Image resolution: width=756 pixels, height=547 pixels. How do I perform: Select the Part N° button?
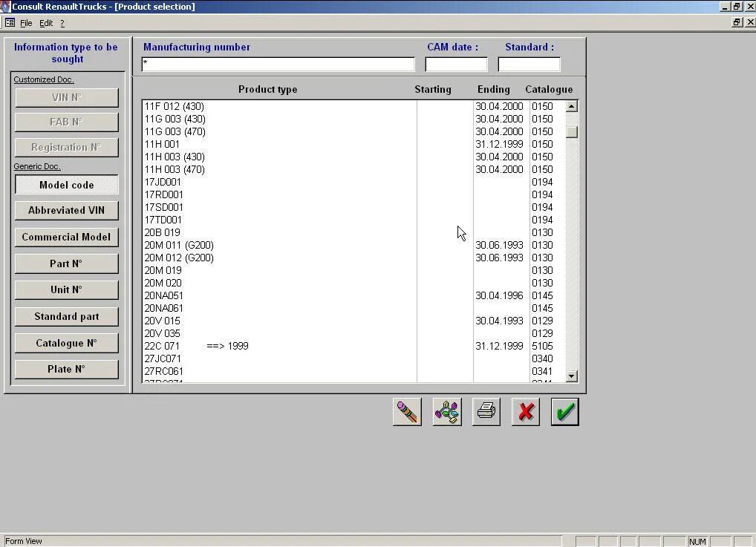67,263
